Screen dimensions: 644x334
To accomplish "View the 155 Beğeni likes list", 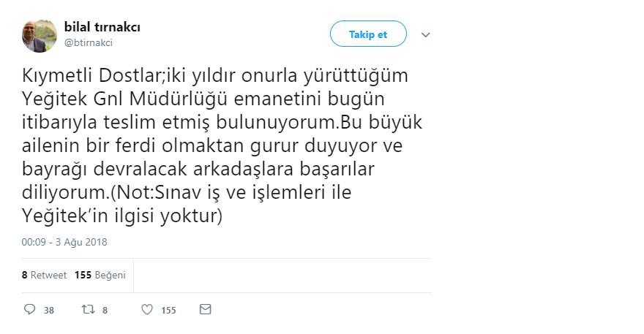I will coord(100,276).
